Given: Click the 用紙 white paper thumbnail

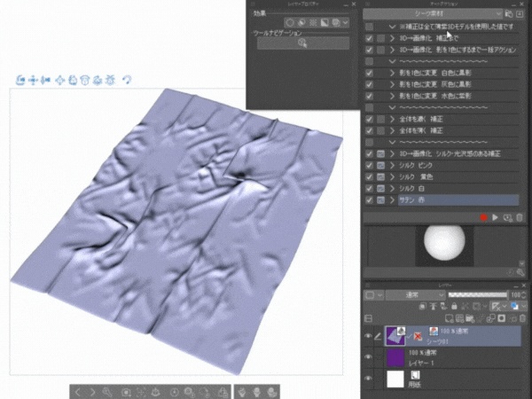Looking at the screenshot, I should point(395,379).
